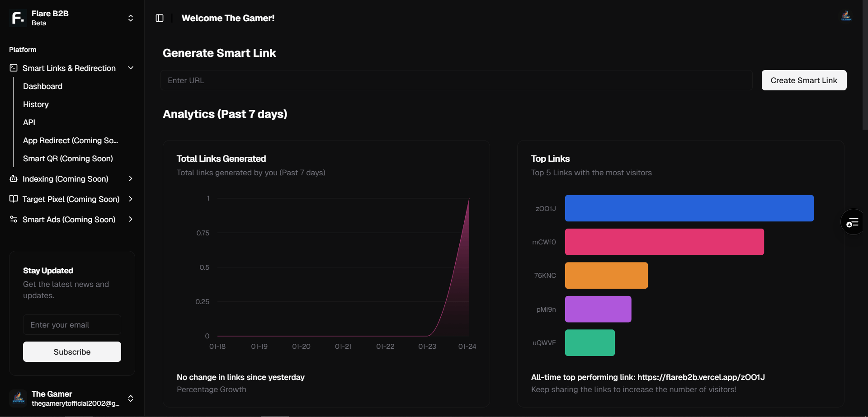The width and height of the screenshot is (868, 417).
Task: Click the Indexing robot icon
Action: point(14,178)
